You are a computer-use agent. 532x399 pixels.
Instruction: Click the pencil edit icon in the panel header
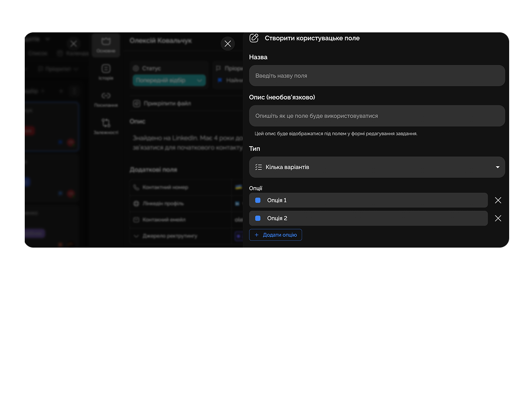coord(254,38)
